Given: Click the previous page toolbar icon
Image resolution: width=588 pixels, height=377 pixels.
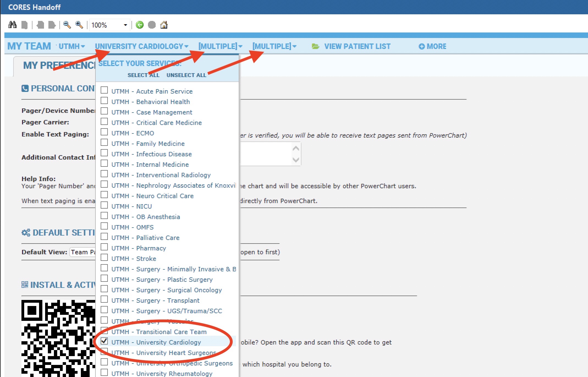Looking at the screenshot, I should [x=40, y=25].
